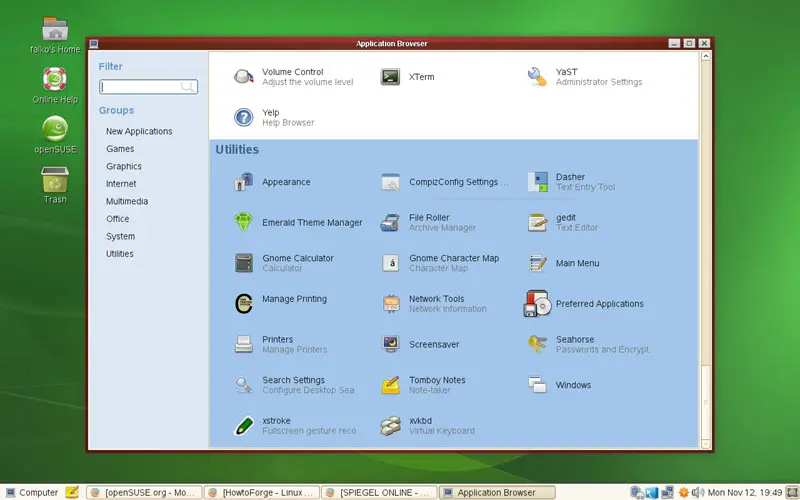800x500 pixels.
Task: Open Windows preferences icon
Action: tap(537, 385)
